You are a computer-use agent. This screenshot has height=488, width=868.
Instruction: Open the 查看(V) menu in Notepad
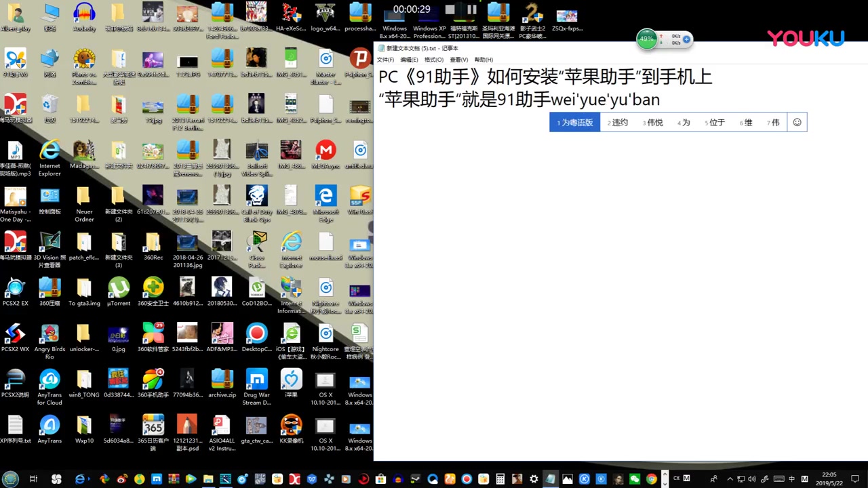tap(459, 60)
